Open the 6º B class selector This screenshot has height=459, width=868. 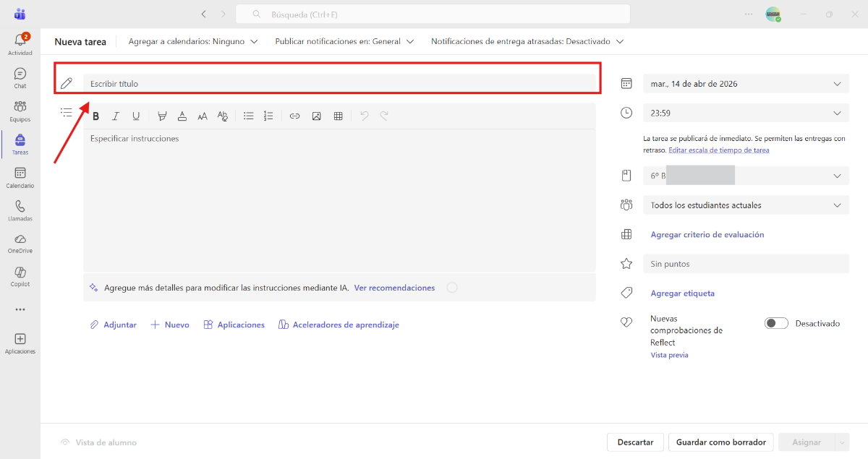(x=746, y=176)
